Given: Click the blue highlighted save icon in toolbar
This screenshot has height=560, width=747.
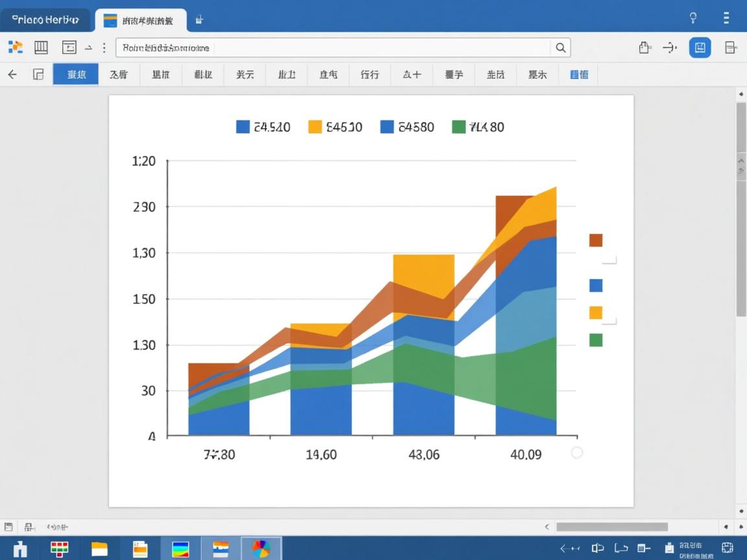Looking at the screenshot, I should coord(700,47).
